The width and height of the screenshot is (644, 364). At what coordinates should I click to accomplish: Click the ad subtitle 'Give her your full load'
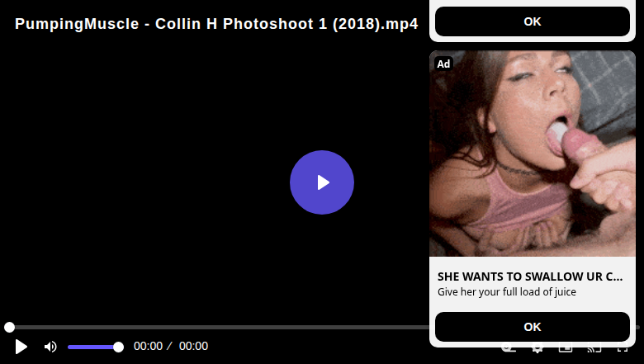pos(507,291)
